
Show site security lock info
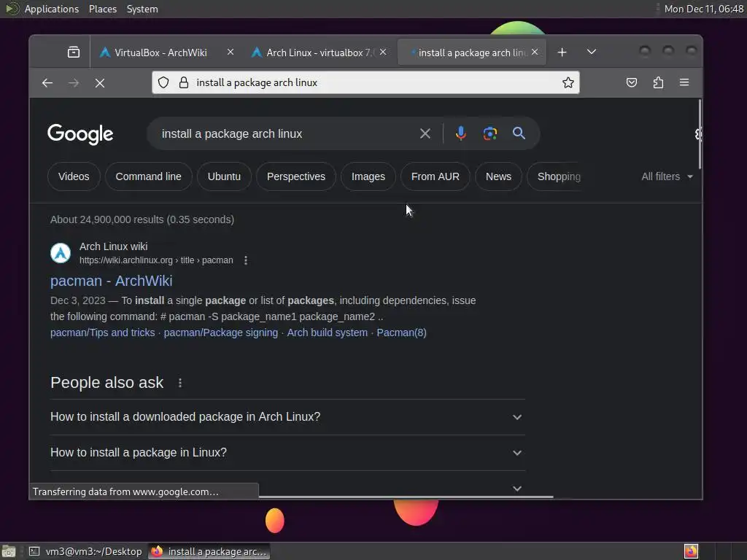(x=183, y=83)
